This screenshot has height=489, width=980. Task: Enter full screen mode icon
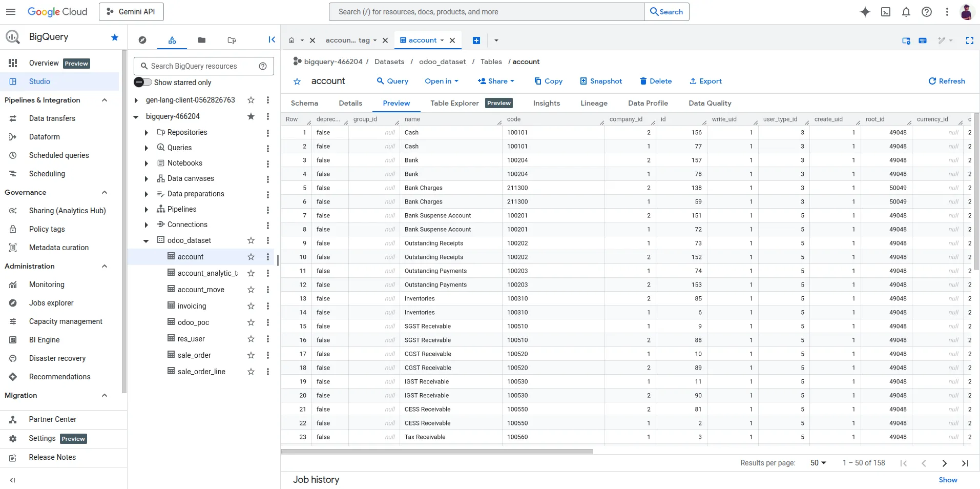coord(969,40)
